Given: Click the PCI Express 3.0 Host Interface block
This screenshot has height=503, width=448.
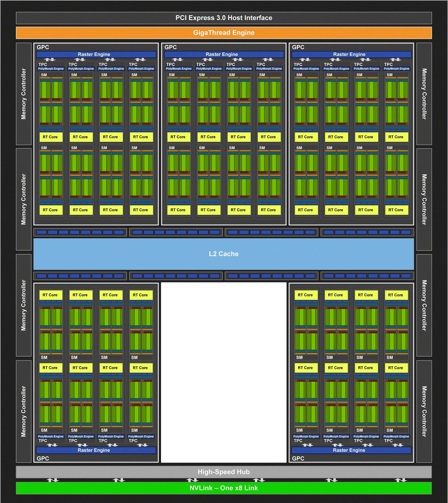Looking at the screenshot, I should (x=224, y=18).
